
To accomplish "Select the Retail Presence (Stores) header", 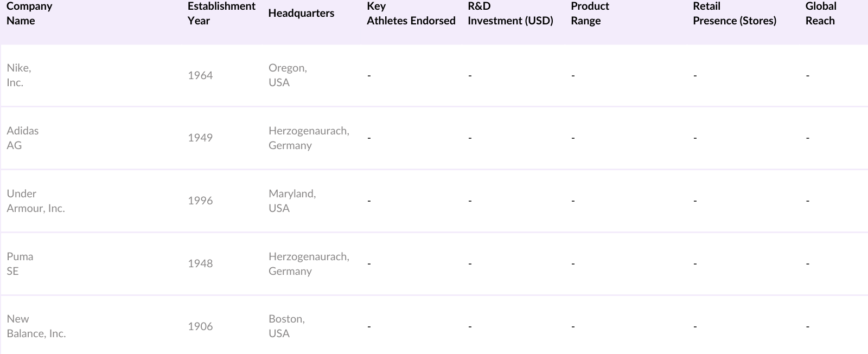I will click(x=734, y=14).
